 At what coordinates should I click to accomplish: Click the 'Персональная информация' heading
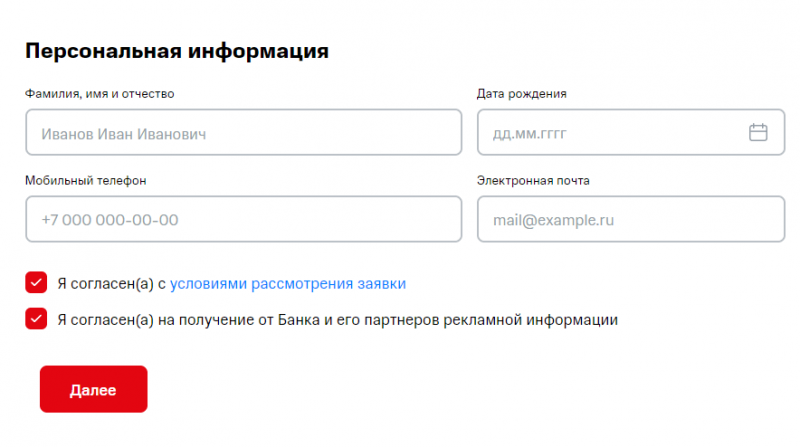coord(177,51)
